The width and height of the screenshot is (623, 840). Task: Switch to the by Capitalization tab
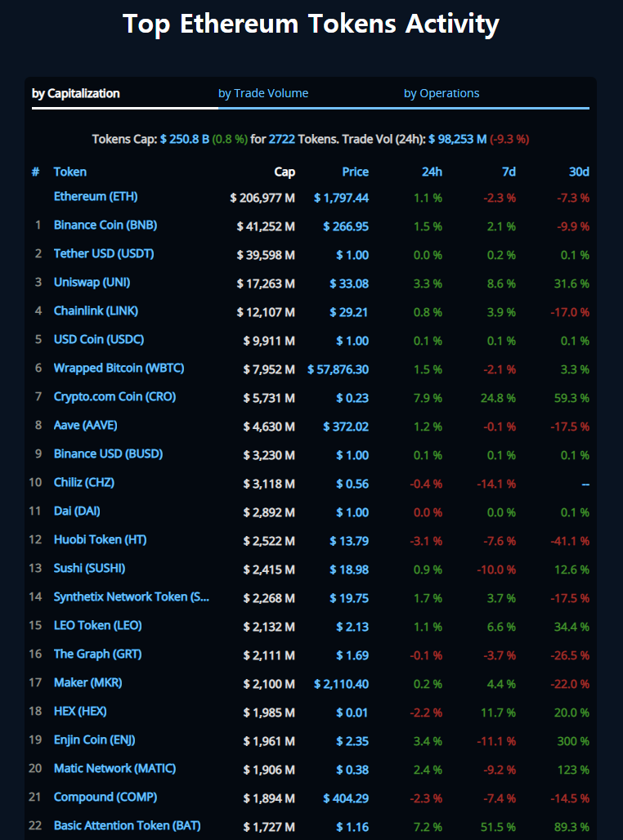[75, 93]
